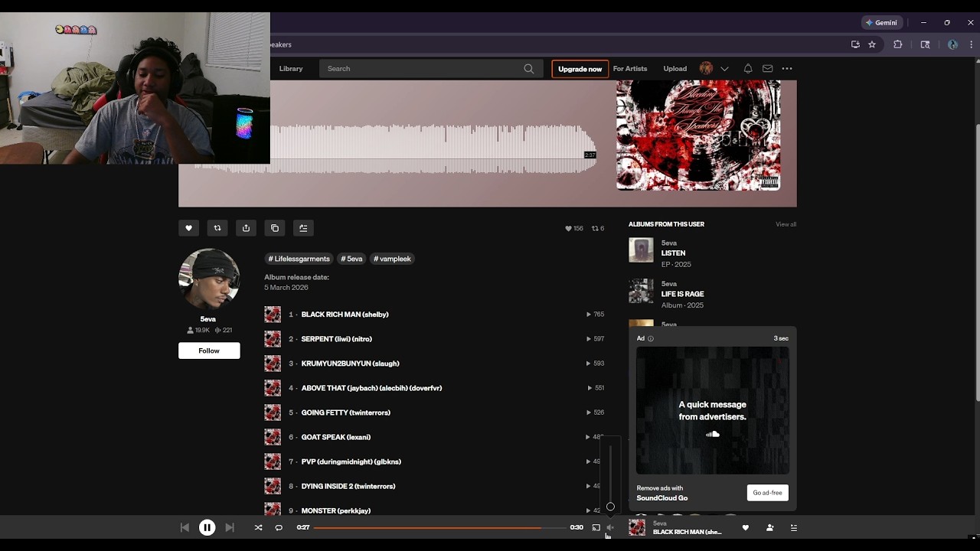This screenshot has width=980, height=551.
Task: Expand the user menu chevron beside avatar
Action: 724,69
